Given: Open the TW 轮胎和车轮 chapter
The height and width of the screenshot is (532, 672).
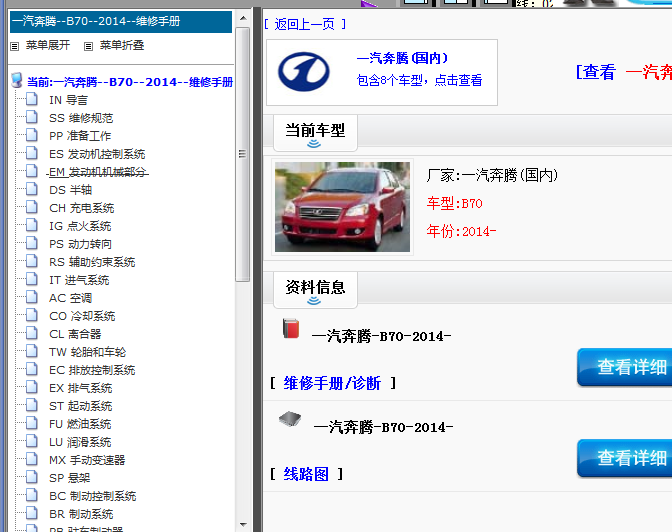Looking at the screenshot, I should (87, 352).
